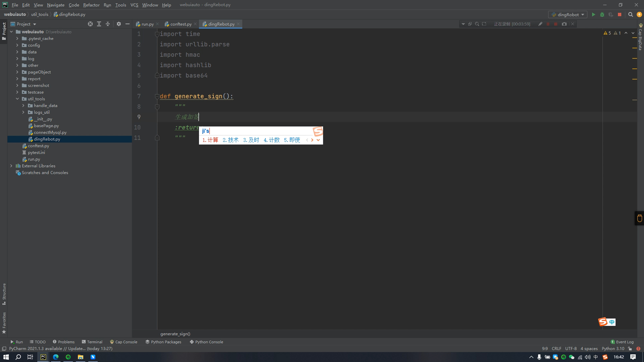The image size is (644, 362).
Task: Toggle the Structure tool window
Action: pyautogui.click(x=4, y=294)
